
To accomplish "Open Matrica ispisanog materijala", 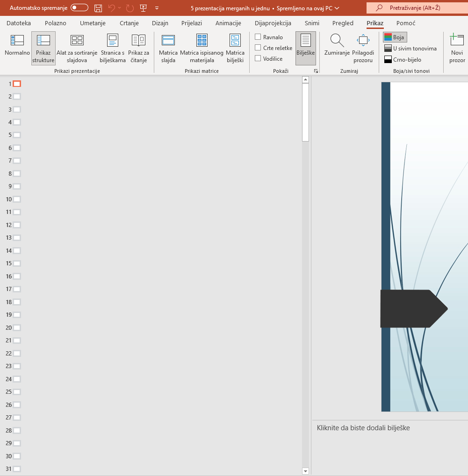I will [202, 48].
